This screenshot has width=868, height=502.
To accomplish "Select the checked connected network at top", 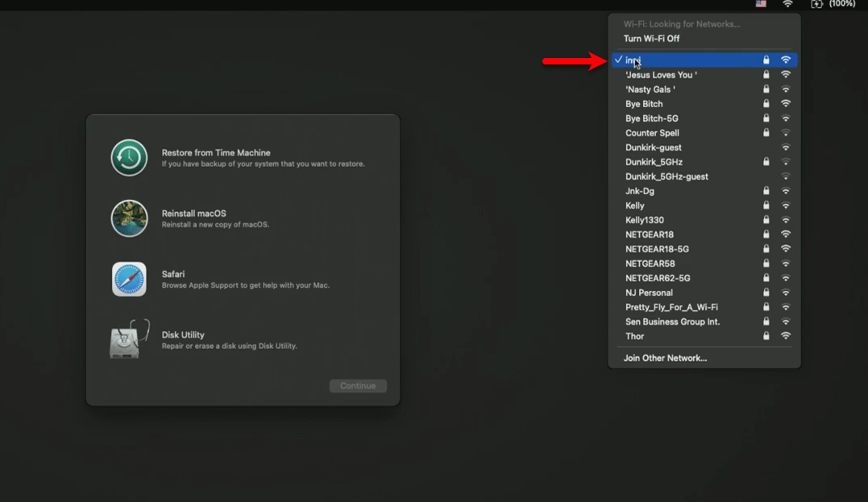I will pyautogui.click(x=704, y=60).
